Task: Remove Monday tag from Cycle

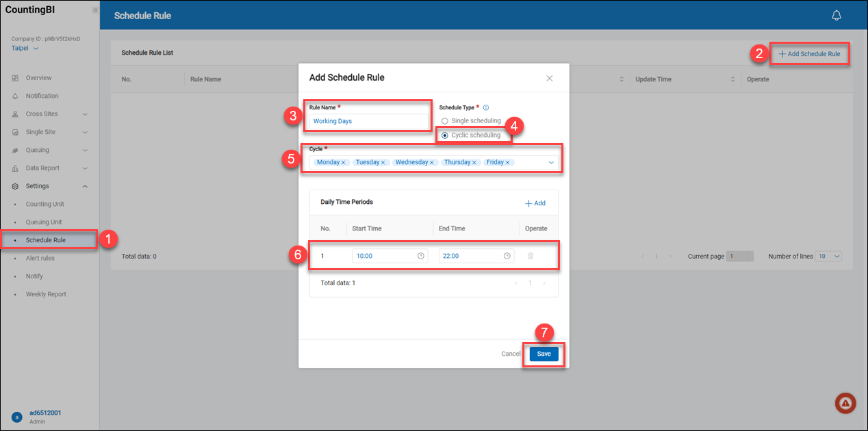Action: click(344, 163)
